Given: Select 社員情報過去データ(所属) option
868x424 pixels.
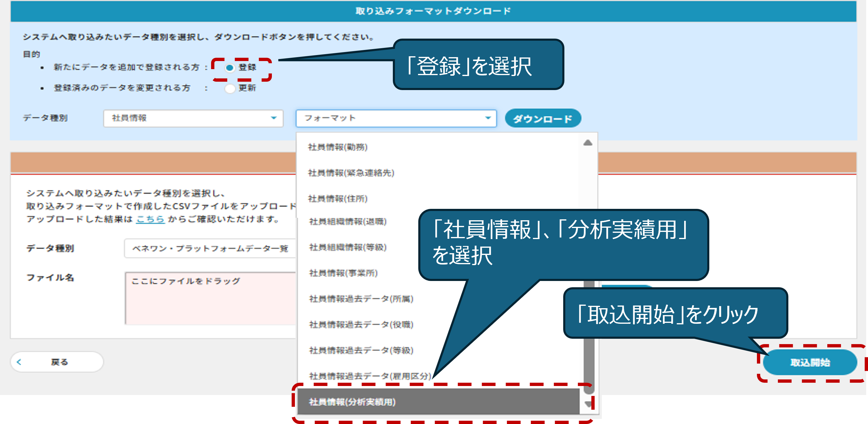Looking at the screenshot, I should point(361,299).
